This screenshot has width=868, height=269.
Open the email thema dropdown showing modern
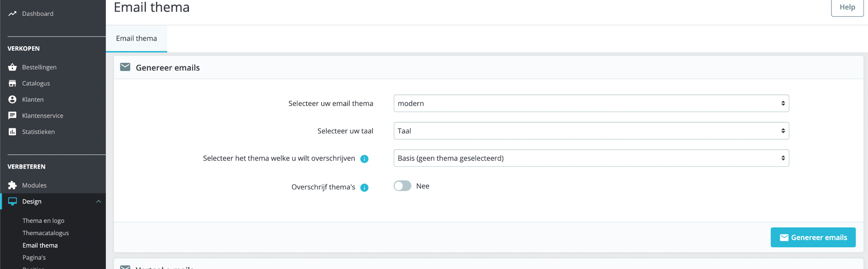click(591, 104)
